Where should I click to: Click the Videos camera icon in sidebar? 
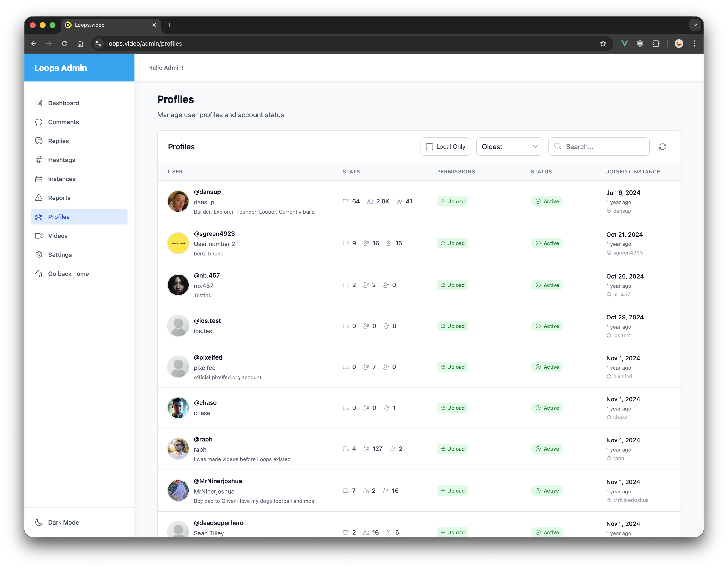tap(39, 236)
